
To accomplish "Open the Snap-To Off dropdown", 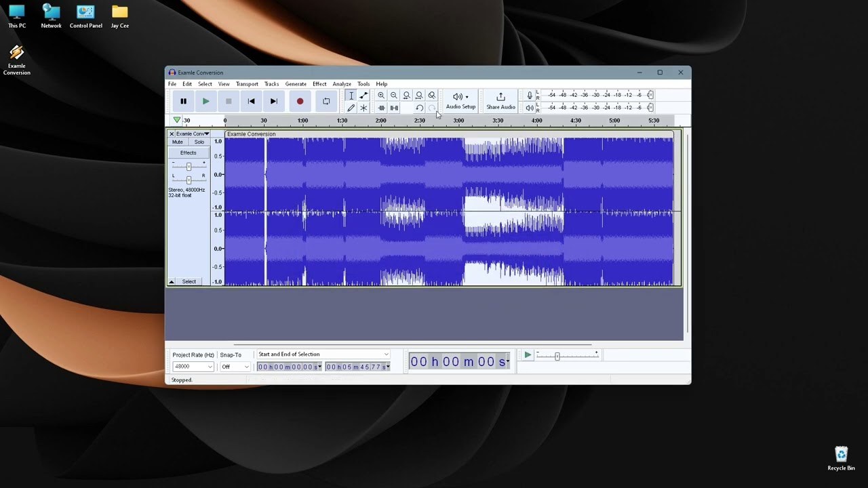I will pos(235,367).
